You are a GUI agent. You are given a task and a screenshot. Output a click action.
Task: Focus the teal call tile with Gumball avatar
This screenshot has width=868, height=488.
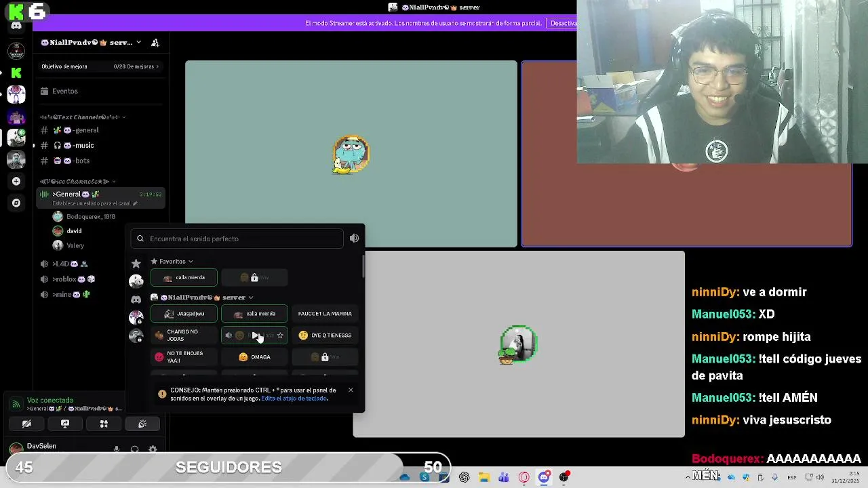point(351,154)
